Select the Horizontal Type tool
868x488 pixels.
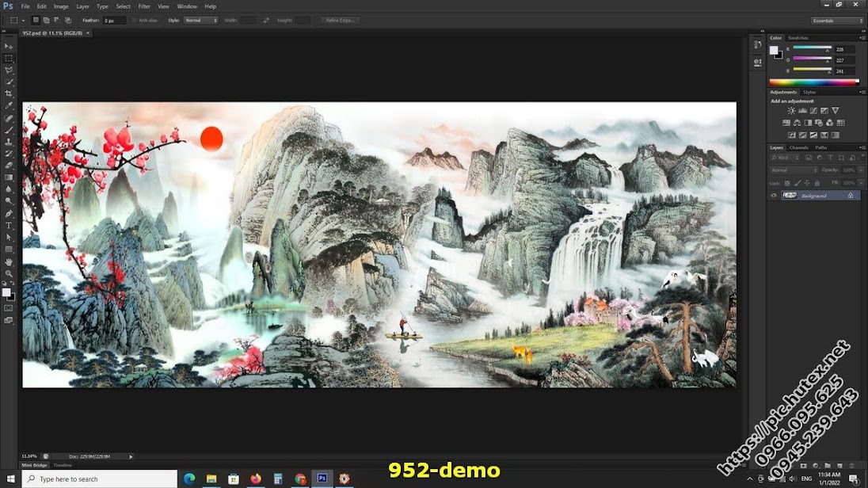[9, 226]
